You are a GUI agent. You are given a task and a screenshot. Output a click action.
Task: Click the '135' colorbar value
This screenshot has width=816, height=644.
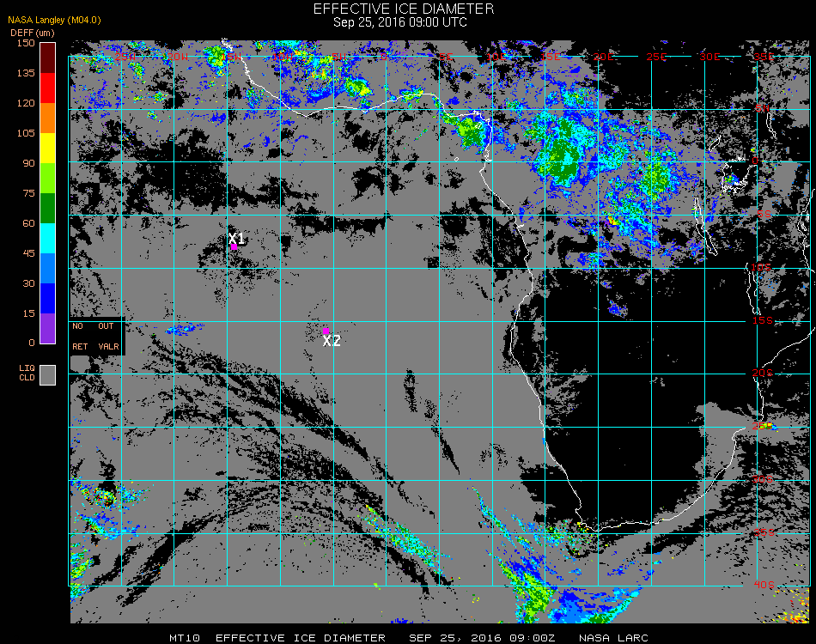(x=26, y=73)
